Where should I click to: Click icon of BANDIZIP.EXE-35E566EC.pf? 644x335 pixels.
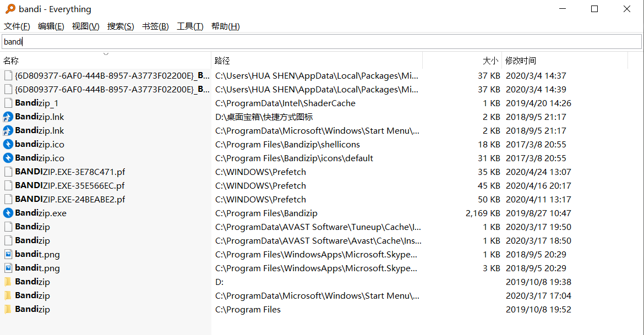[x=8, y=185]
